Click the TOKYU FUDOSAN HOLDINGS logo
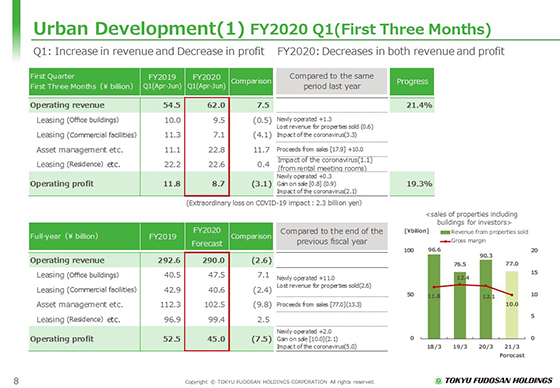Viewport: 560px width, 388px height. pos(494,380)
